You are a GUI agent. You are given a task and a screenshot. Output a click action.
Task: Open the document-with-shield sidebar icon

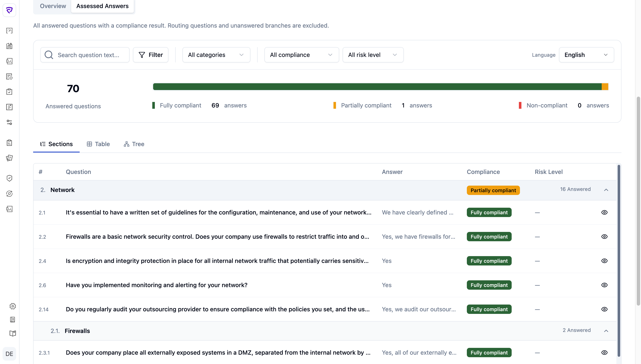(x=9, y=76)
